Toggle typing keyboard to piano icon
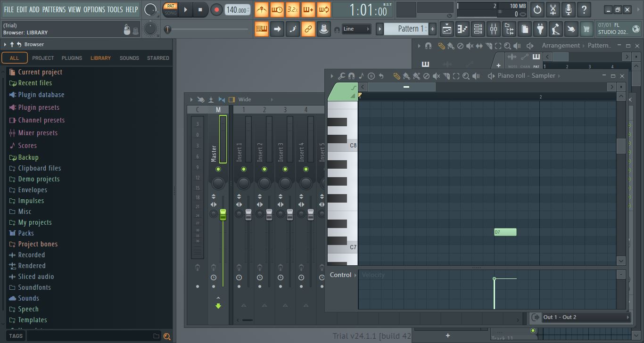644x343 pixels. (262, 29)
